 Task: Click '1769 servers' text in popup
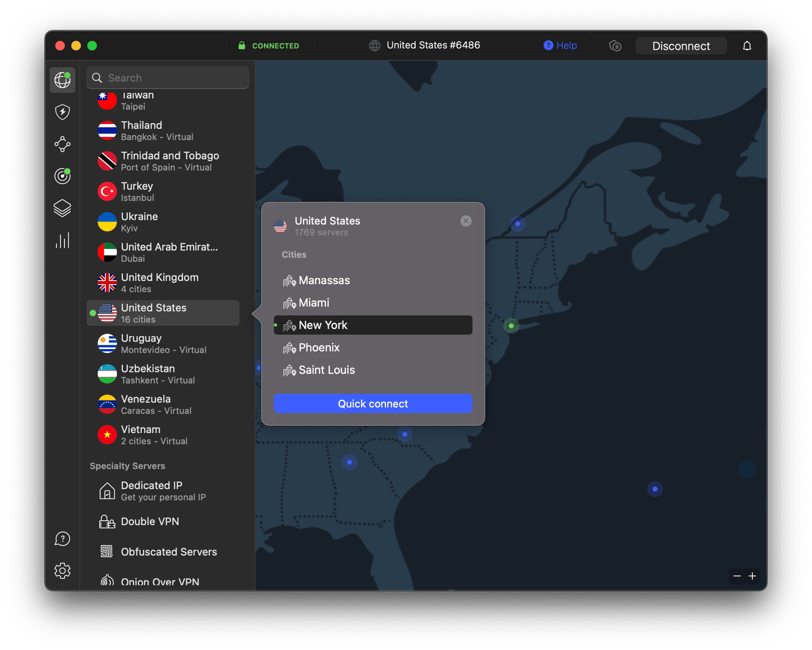[322, 233]
